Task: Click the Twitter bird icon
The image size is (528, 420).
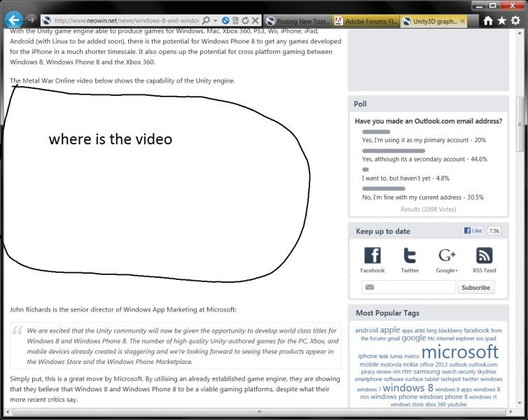Action: tap(410, 255)
